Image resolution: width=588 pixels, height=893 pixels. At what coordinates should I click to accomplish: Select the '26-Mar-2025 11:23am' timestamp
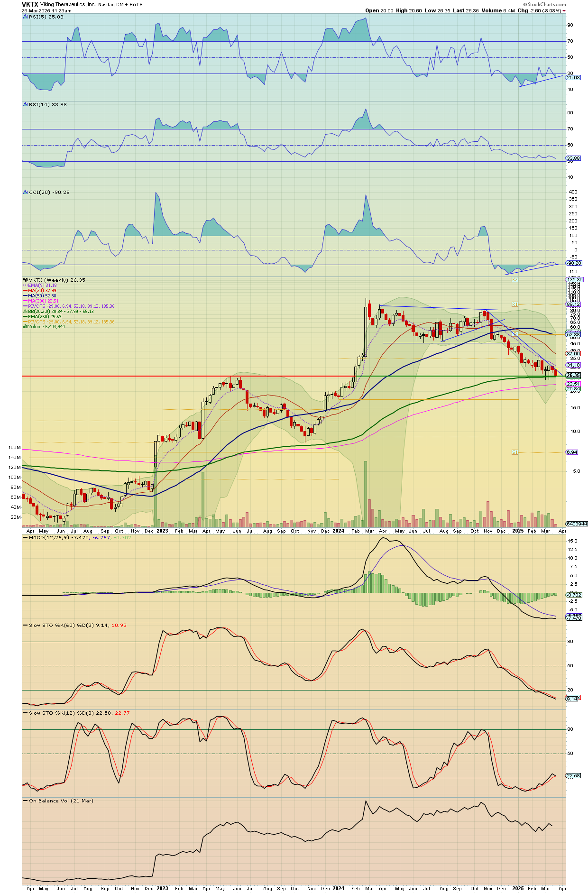[x=46, y=11]
